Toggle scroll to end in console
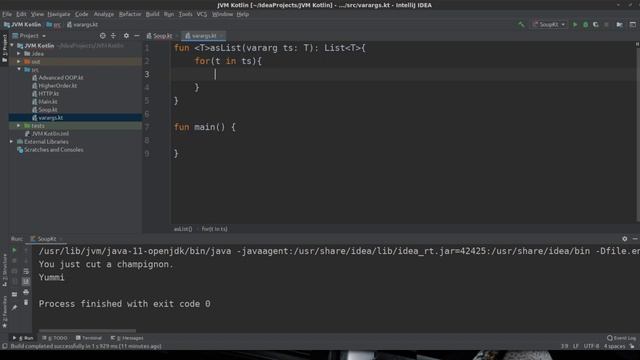The width and height of the screenshot is (640, 360). 26,282
